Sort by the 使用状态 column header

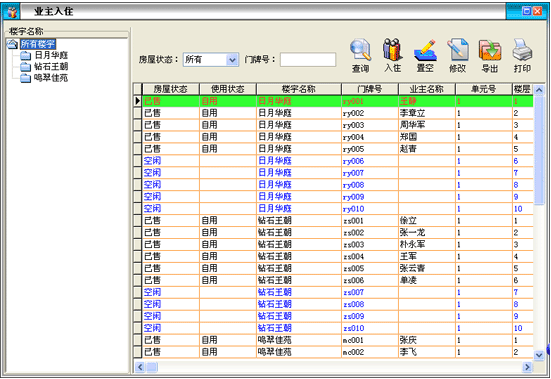coord(228,89)
